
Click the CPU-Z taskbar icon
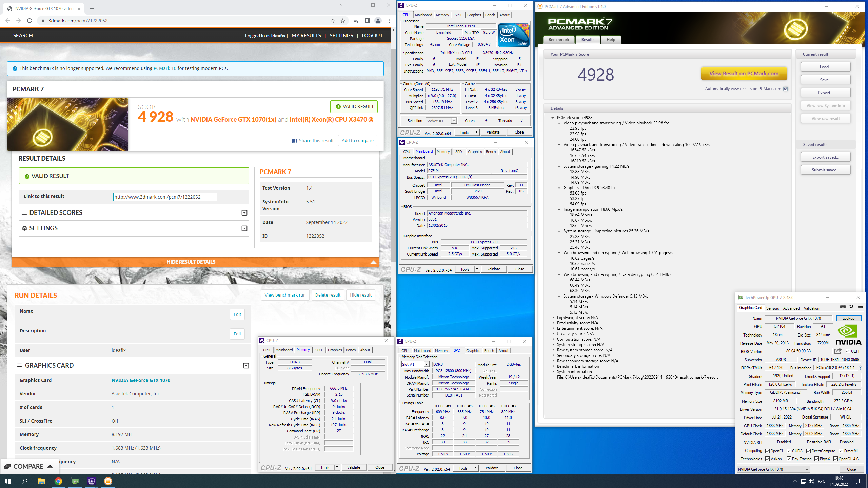(91, 481)
